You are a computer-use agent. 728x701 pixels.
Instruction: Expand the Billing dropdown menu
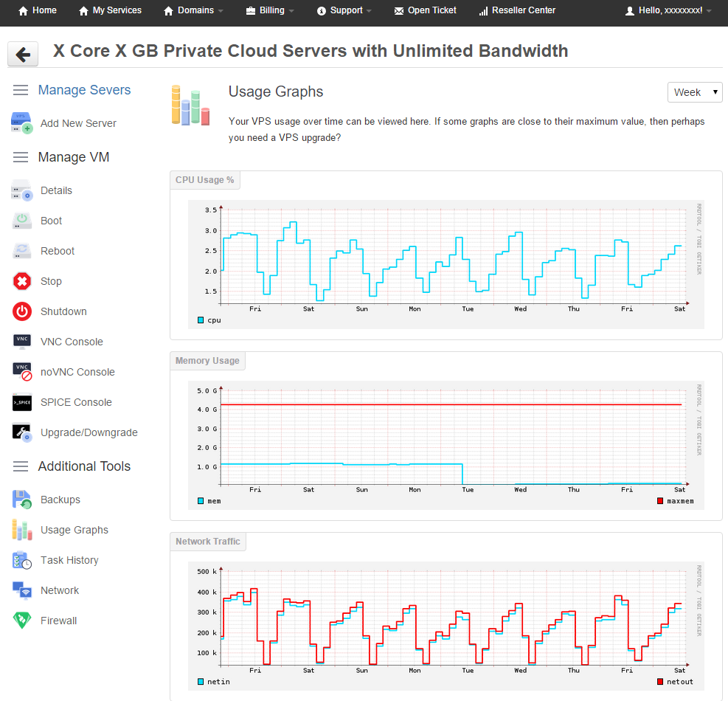[270, 10]
